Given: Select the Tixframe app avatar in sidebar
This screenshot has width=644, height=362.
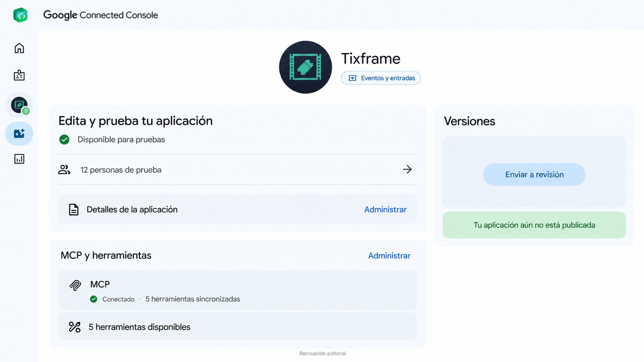Looking at the screenshot, I should coord(19,105).
